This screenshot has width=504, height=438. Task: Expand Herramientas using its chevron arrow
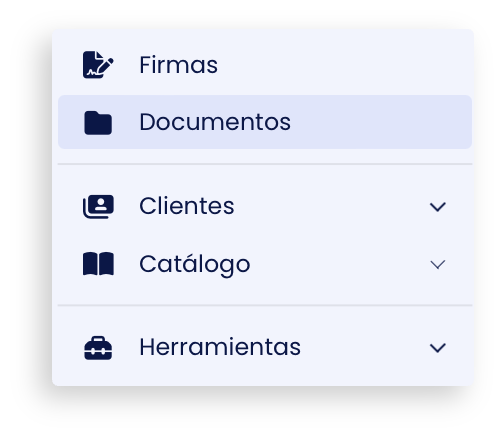[438, 348]
